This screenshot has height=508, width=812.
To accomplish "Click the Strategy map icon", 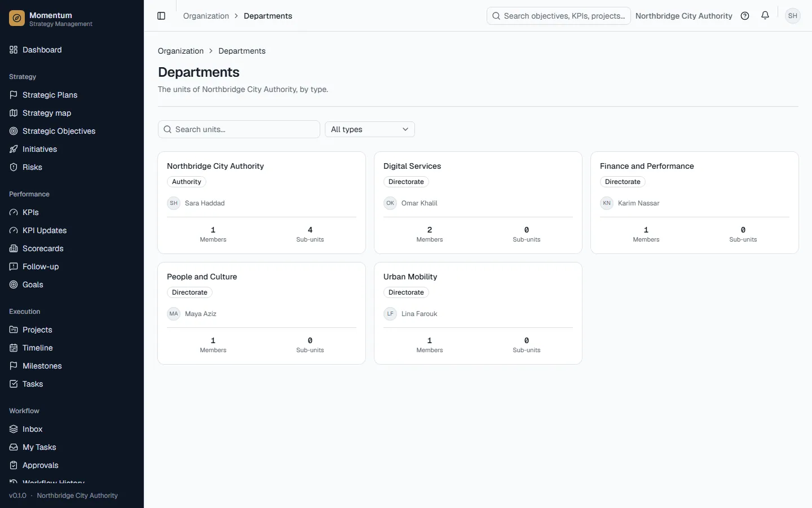I will 14,113.
